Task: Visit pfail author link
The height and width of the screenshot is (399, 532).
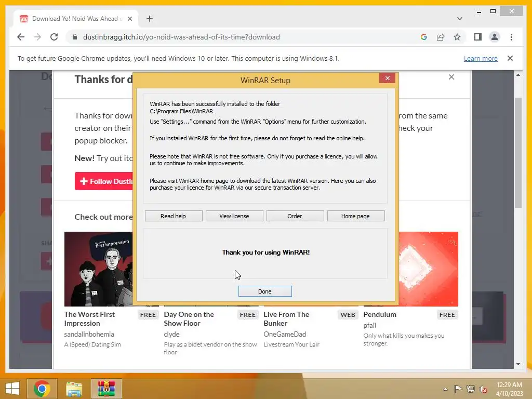Action: pyautogui.click(x=369, y=325)
